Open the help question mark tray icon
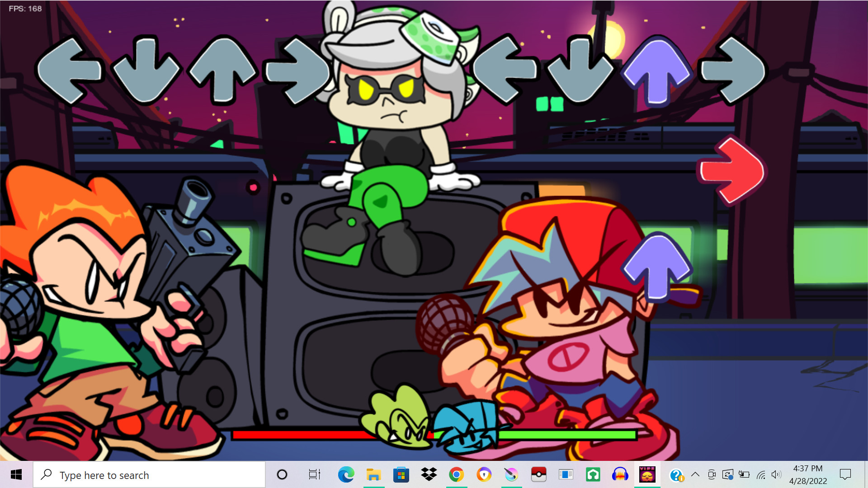Screen dimensions: 868x488 point(677,475)
